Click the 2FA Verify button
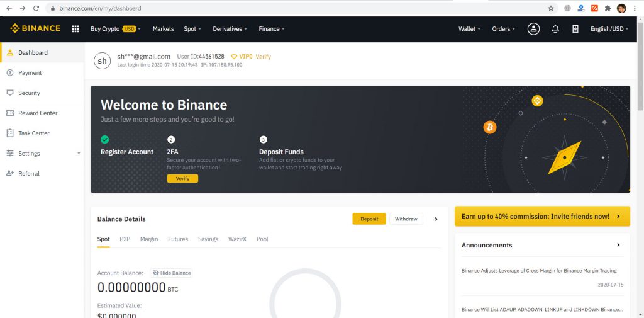The height and width of the screenshot is (318, 644). tap(182, 179)
